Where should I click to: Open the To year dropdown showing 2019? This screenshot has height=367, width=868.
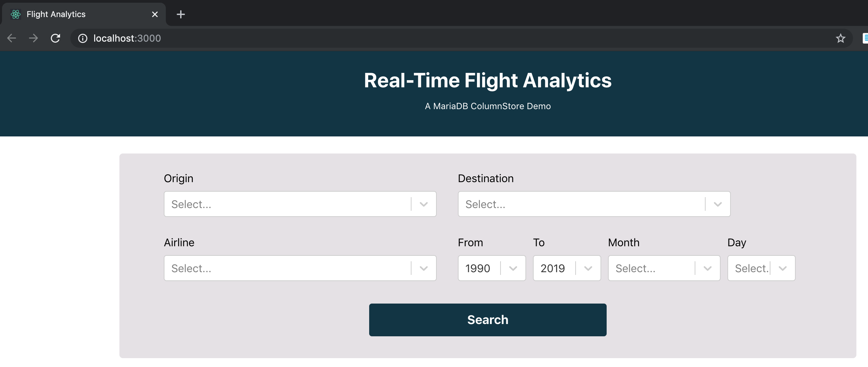tap(566, 268)
